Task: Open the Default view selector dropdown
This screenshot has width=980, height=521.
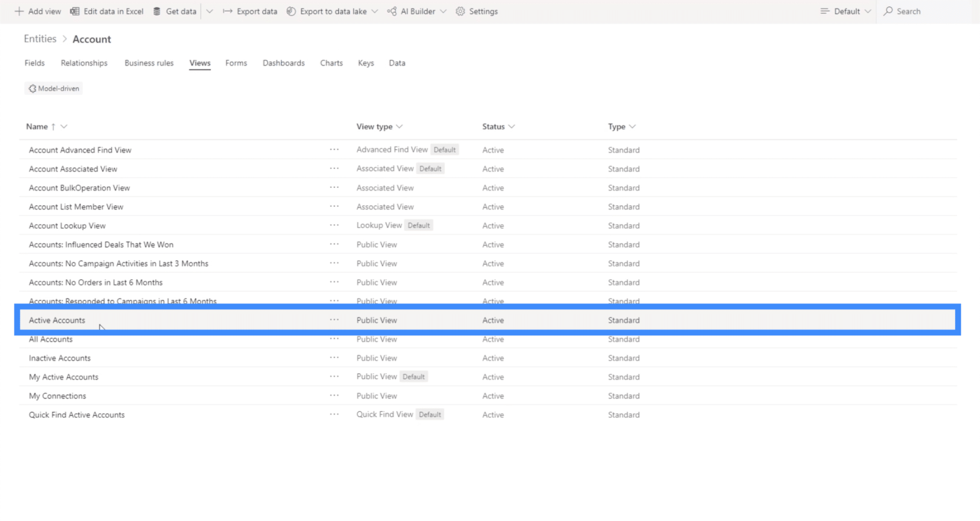Action: [846, 11]
